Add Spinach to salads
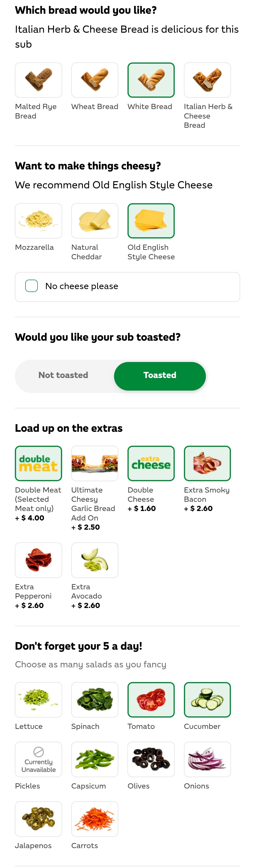Screen dimensions: 255x868 (94, 700)
